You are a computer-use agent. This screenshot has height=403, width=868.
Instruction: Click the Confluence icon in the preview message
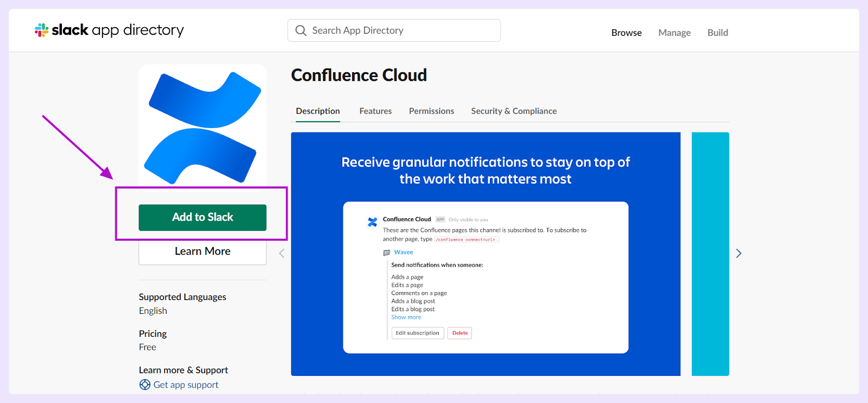click(372, 222)
